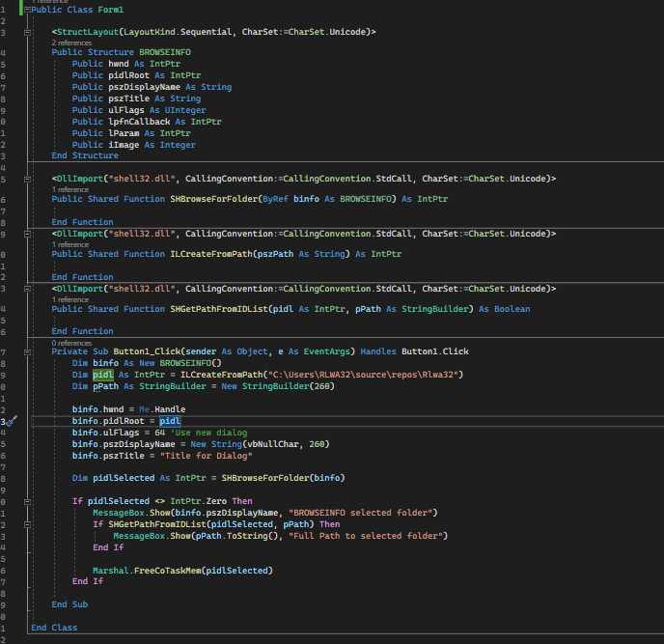Click the comment 'Use new dialog'
Viewport: 664px width, 644px height.
coord(208,433)
